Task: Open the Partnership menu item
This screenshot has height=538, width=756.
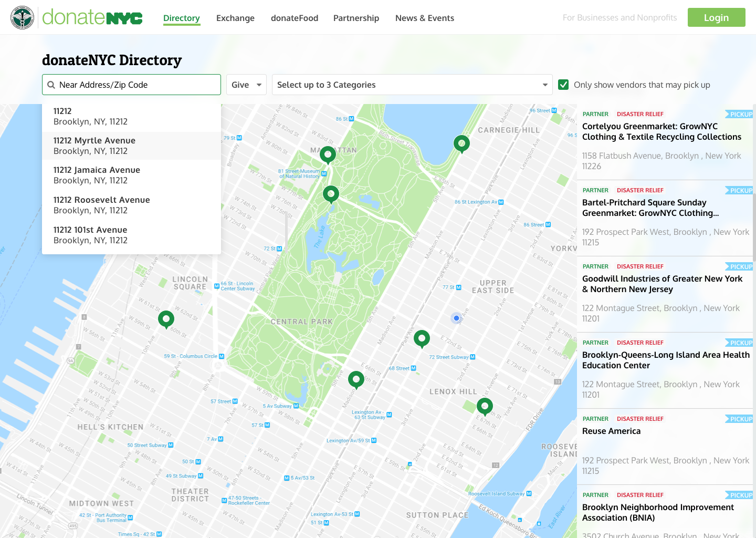Action: tap(356, 18)
